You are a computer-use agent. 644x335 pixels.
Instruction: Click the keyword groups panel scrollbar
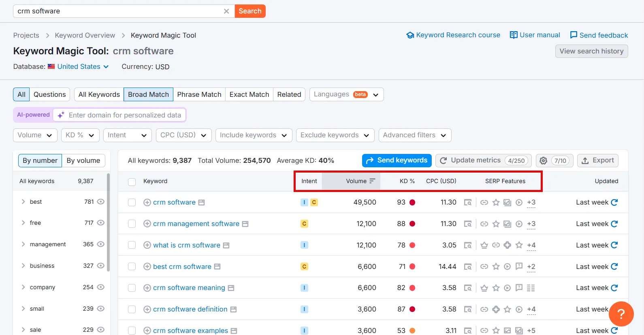108,223
